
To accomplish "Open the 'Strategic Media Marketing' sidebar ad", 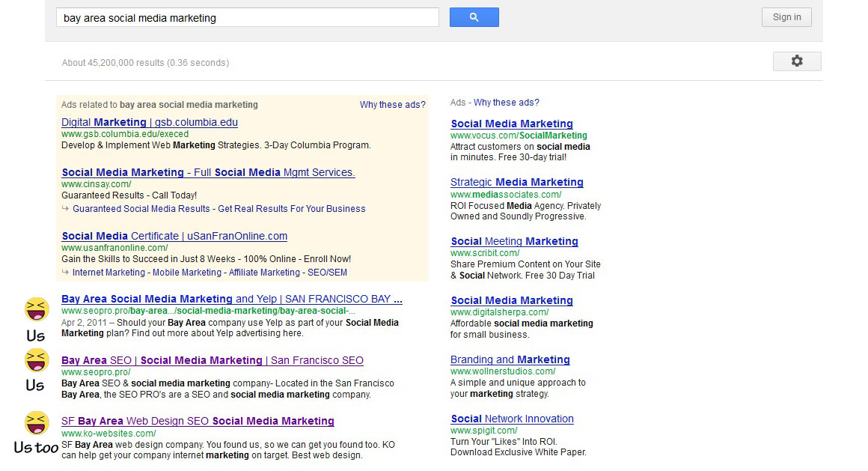I will pos(516,182).
